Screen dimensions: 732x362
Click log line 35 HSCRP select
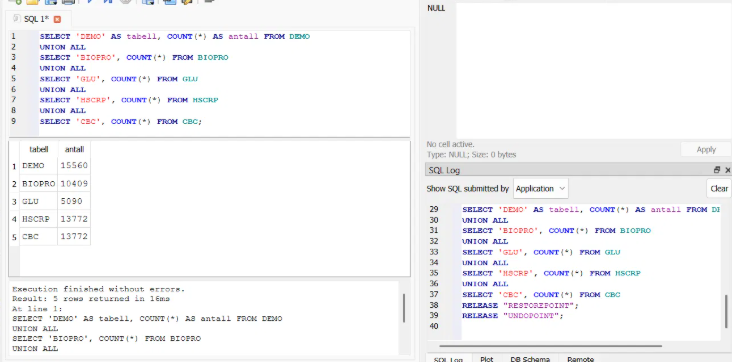tap(551, 273)
